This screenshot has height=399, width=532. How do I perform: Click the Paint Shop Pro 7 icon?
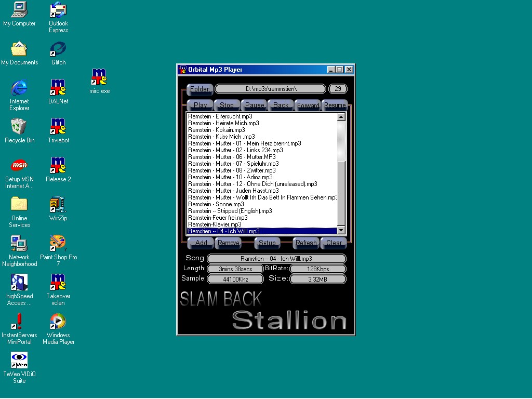(58, 244)
